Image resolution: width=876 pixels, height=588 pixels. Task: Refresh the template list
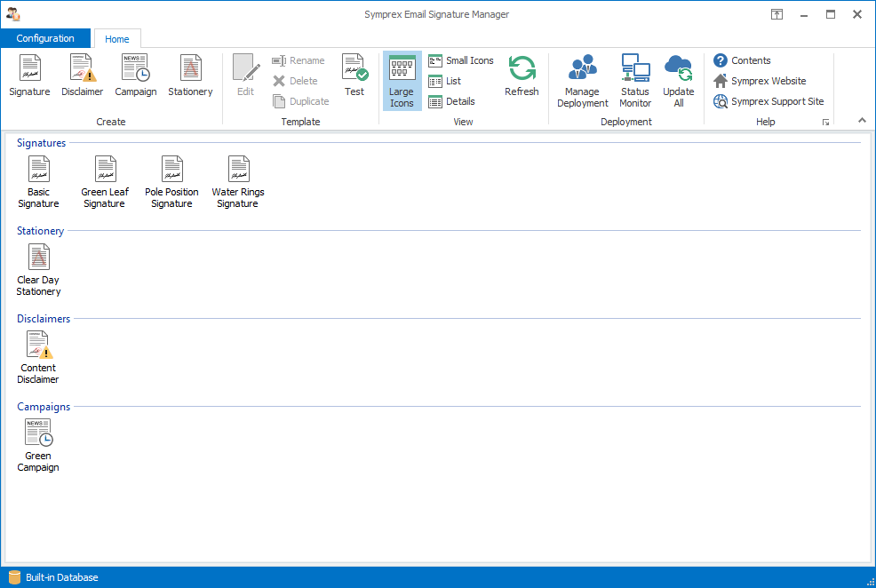(x=522, y=76)
